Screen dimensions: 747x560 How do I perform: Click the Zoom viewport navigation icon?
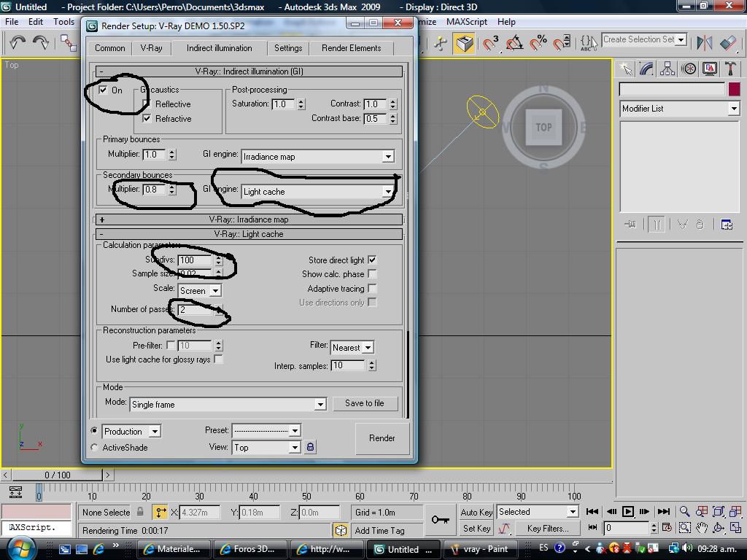pyautogui.click(x=684, y=511)
